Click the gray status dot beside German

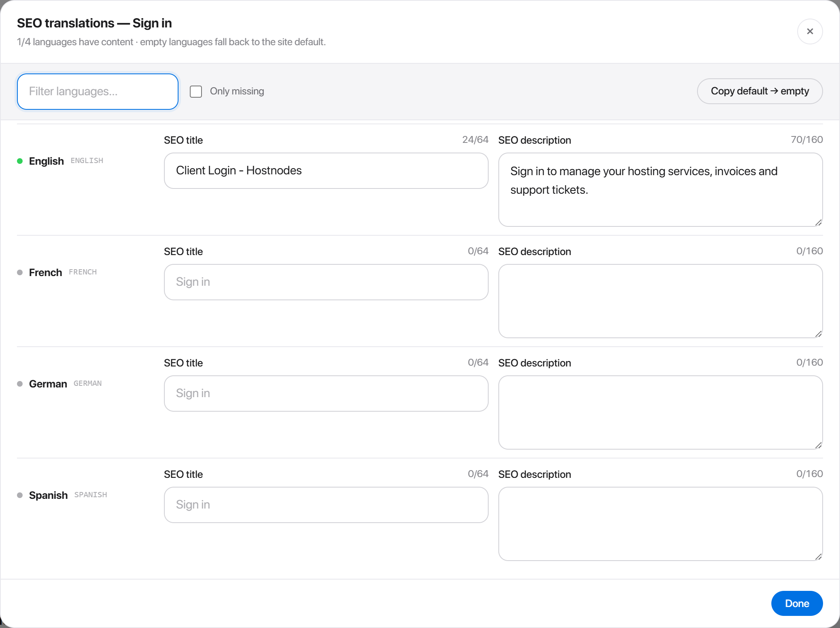coord(20,384)
